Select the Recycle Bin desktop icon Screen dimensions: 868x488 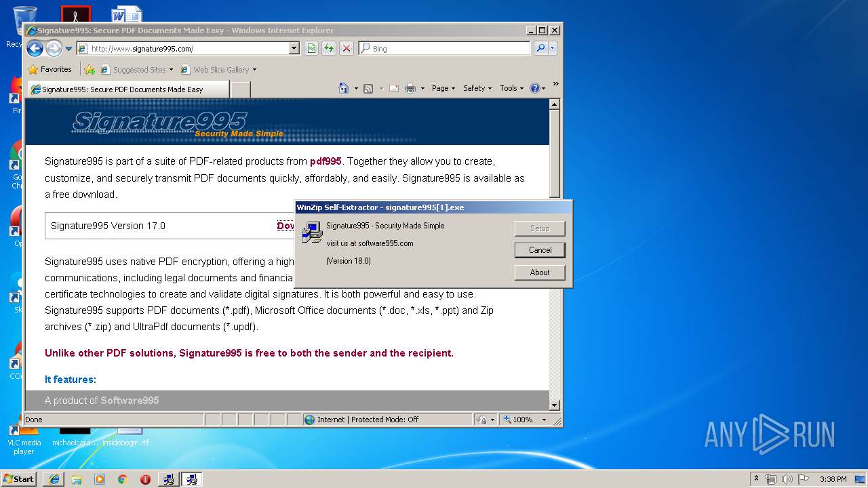point(14,27)
